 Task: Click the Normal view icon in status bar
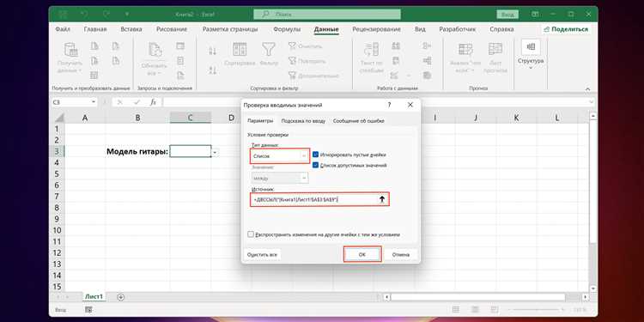pos(455,310)
